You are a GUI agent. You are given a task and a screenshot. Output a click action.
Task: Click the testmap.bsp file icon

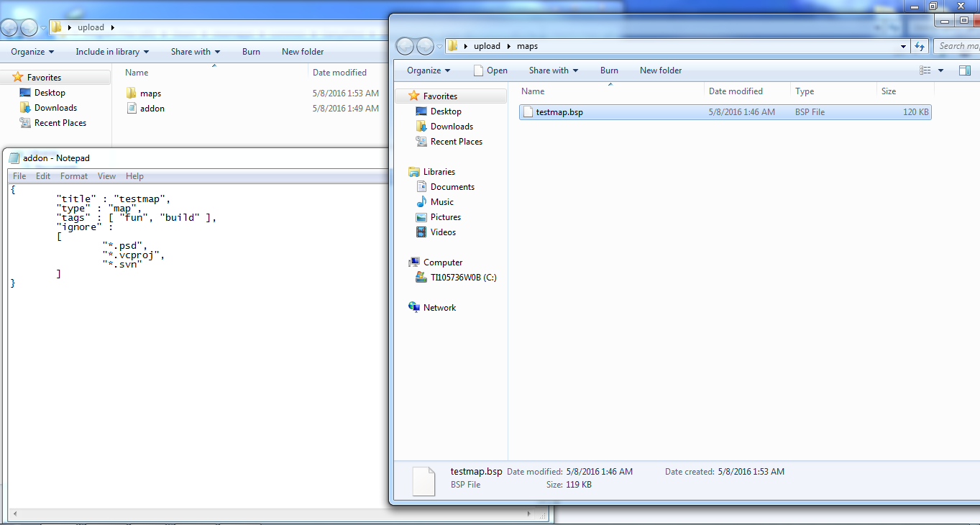[528, 112]
